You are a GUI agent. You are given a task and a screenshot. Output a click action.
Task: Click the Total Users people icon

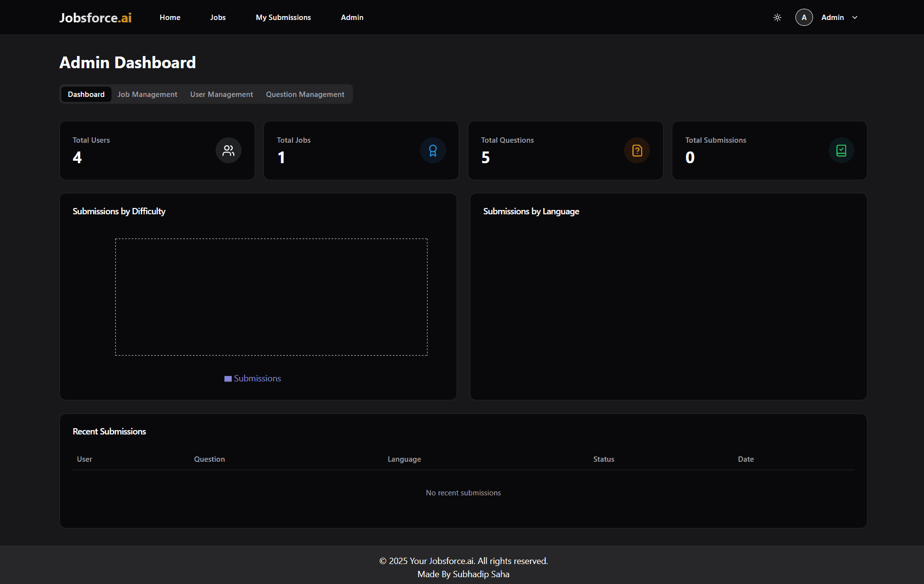click(x=228, y=151)
